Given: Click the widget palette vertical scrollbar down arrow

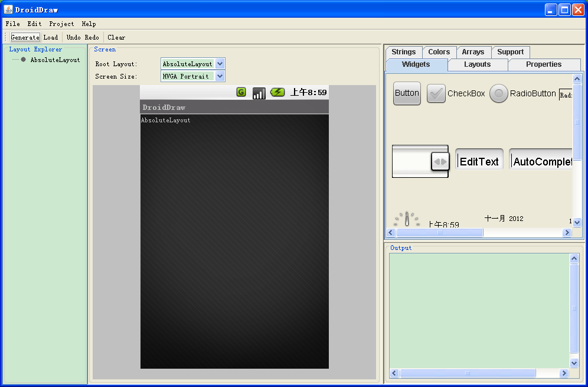Looking at the screenshot, I should [x=577, y=222].
